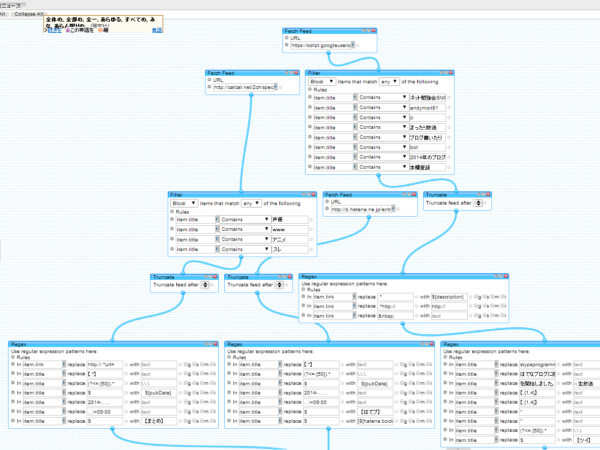
Task: Collapse the top Fetch Feed module
Action: tap(369, 31)
